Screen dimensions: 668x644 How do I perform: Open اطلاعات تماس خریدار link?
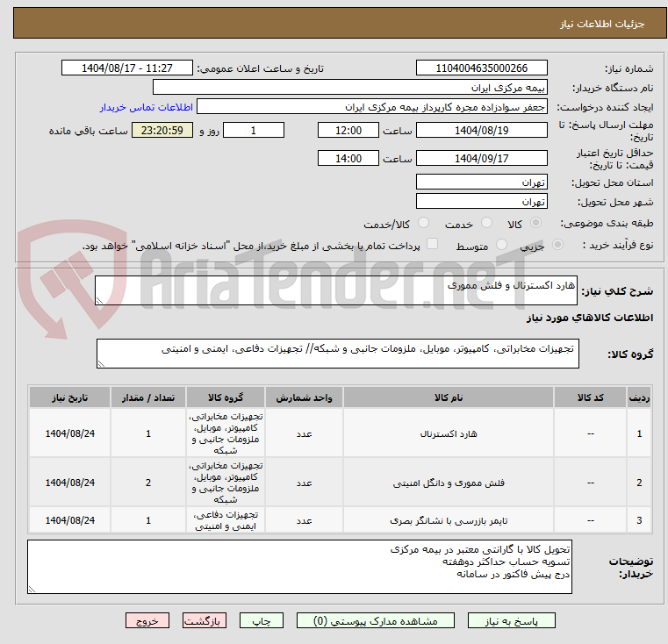(147, 107)
